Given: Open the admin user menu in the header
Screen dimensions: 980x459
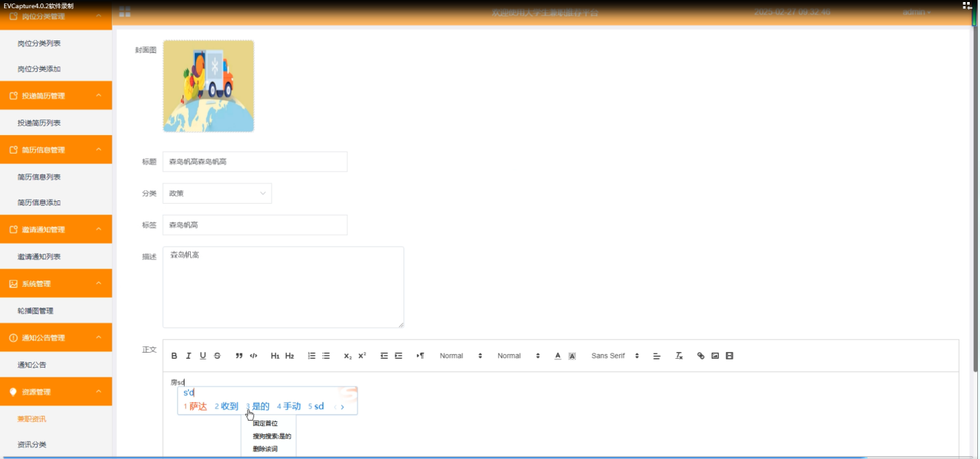Looking at the screenshot, I should (x=917, y=12).
